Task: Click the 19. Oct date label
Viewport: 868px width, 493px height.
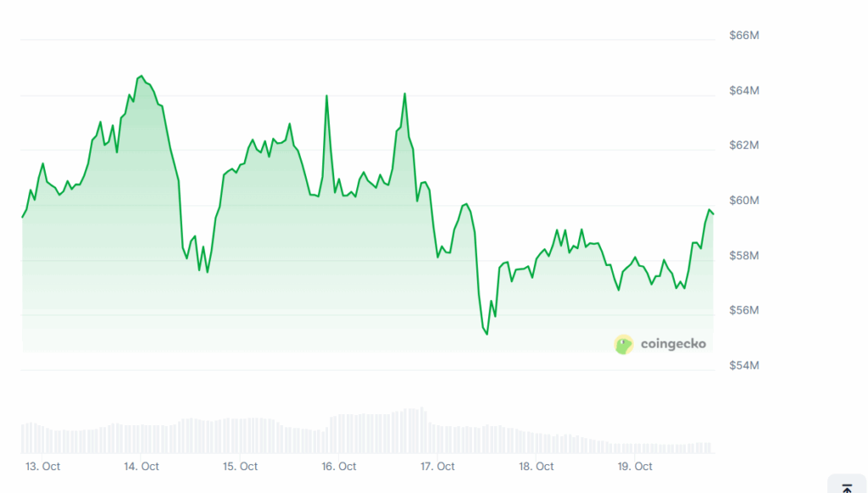Action: click(x=635, y=466)
